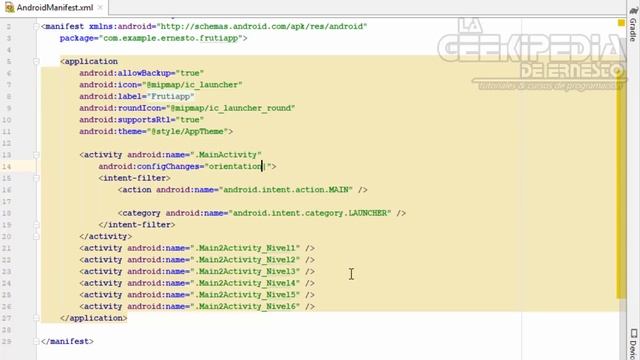The width and height of the screenshot is (640, 360).
Task: Click the android:icon="@mipmap/ic_launcher" attribute
Action: (x=161, y=85)
